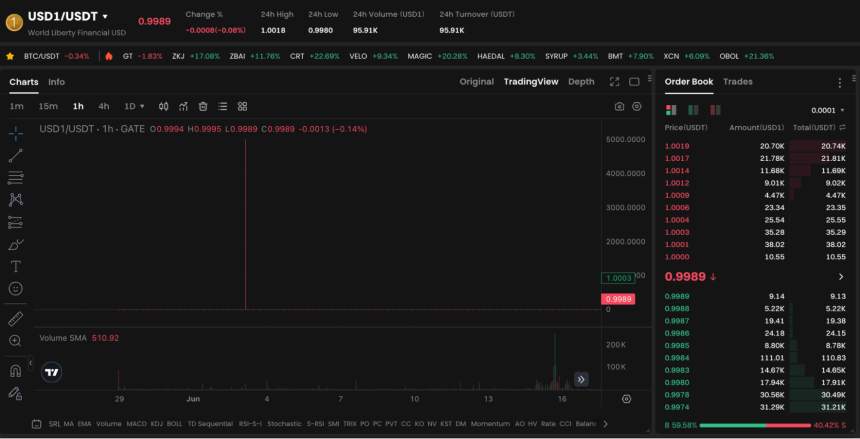860x439 pixels.
Task: Open the Depth chart view
Action: click(x=581, y=82)
